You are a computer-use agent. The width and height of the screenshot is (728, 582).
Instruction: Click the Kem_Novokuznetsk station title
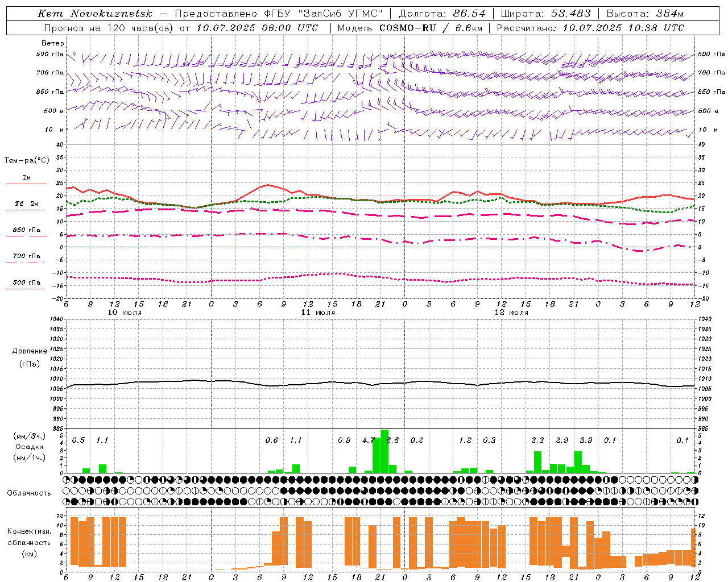(95, 14)
